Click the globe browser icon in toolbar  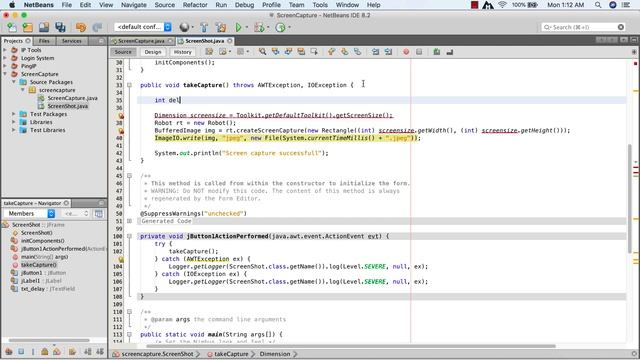(x=184, y=27)
